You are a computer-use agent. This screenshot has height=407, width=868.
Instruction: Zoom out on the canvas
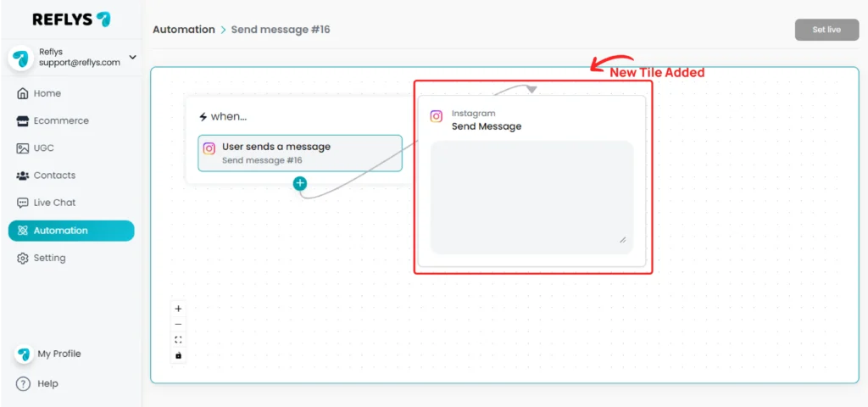[178, 325]
